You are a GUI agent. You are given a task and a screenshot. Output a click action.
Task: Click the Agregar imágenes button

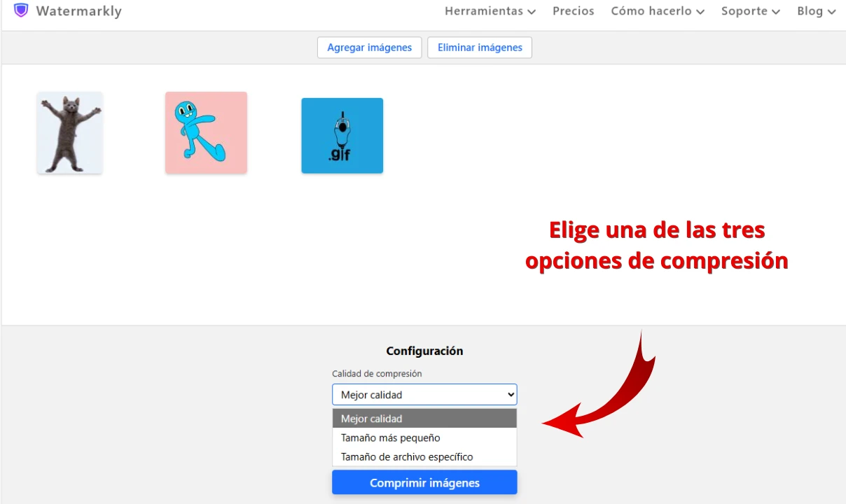point(369,48)
